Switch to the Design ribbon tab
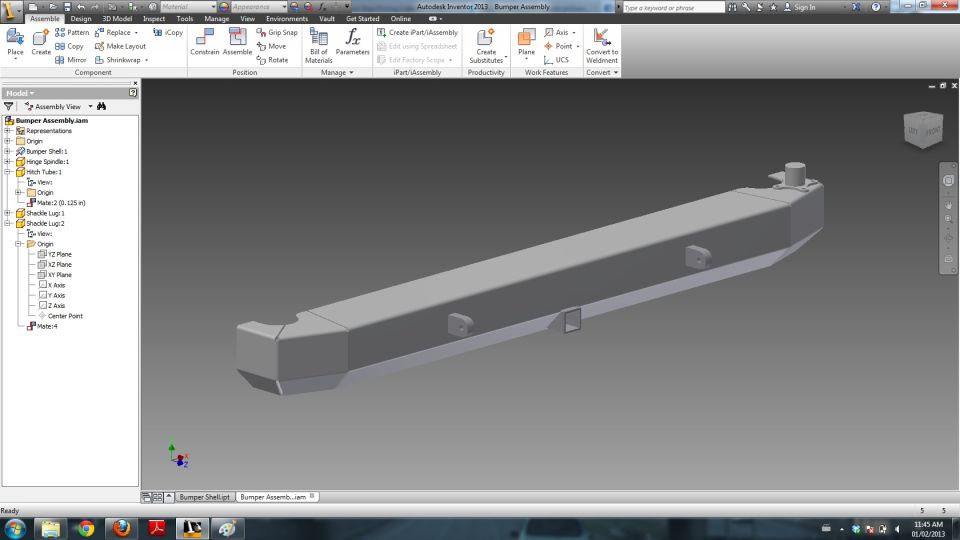The height and width of the screenshot is (540, 960). (81, 19)
